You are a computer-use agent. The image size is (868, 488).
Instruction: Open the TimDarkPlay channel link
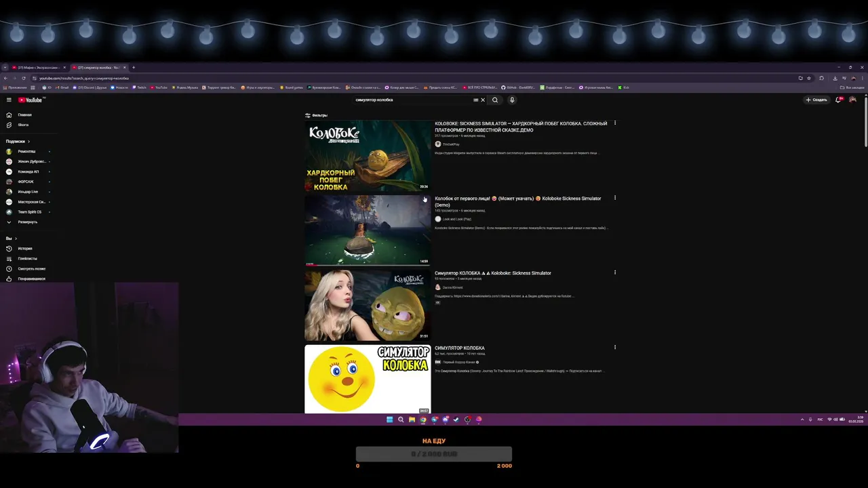click(451, 144)
